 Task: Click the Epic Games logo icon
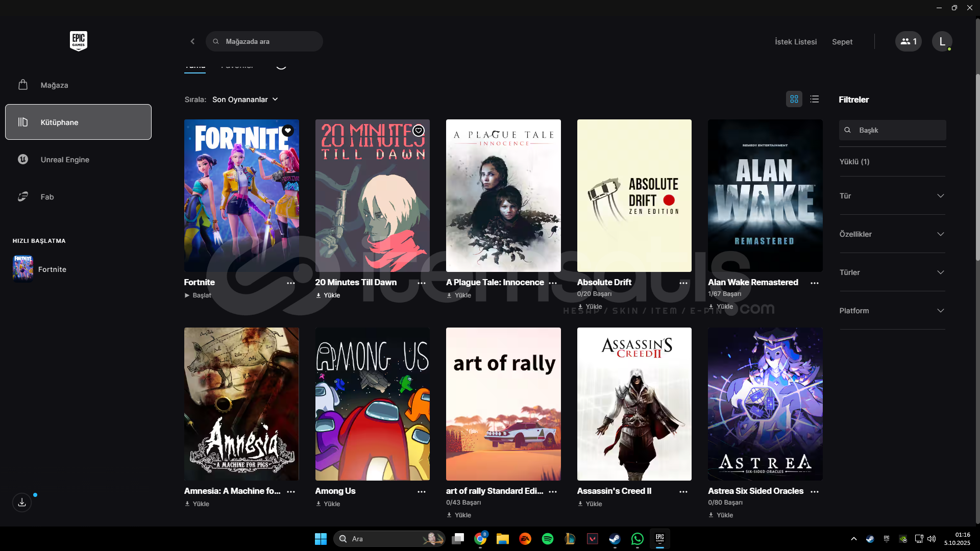coord(78,41)
